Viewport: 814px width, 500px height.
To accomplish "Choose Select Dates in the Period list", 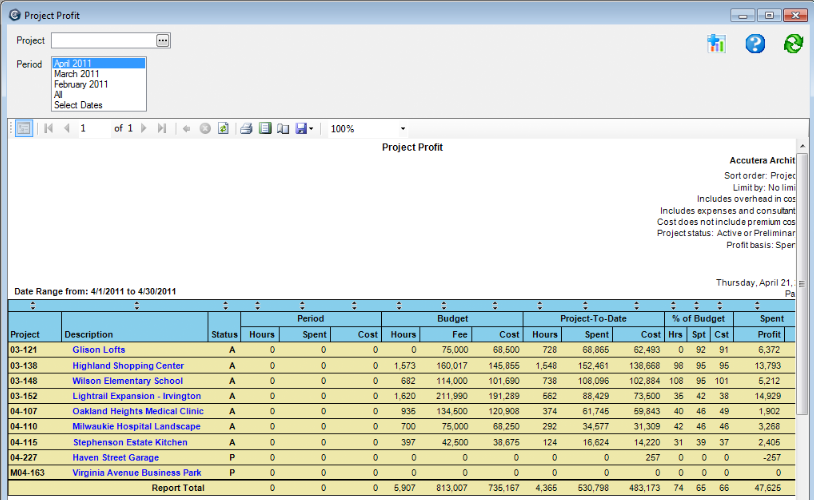I will [78, 105].
